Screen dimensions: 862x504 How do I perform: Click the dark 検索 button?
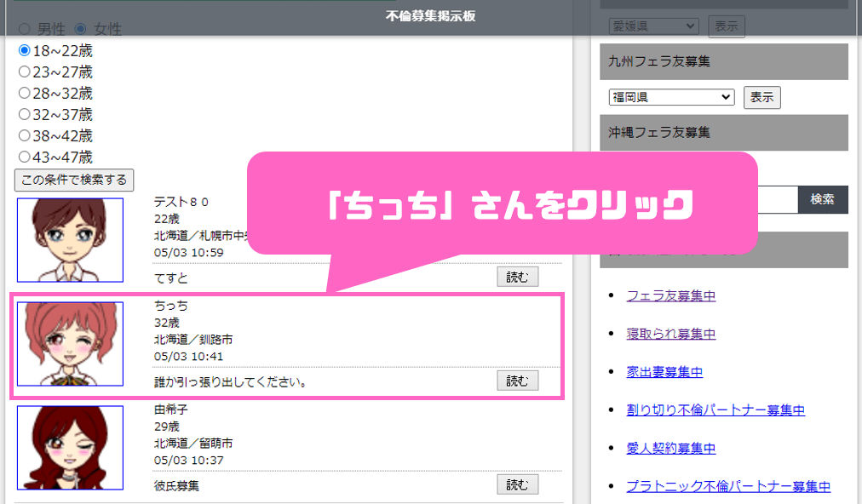click(x=822, y=199)
